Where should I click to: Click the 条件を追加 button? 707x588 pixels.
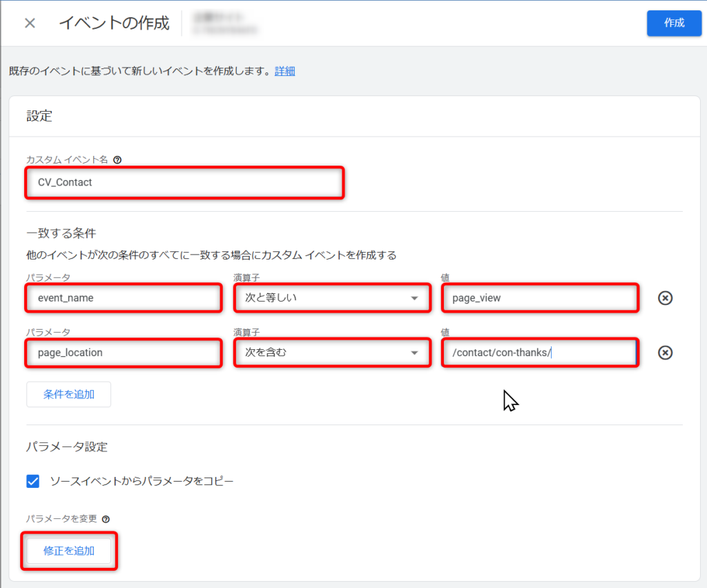69,395
